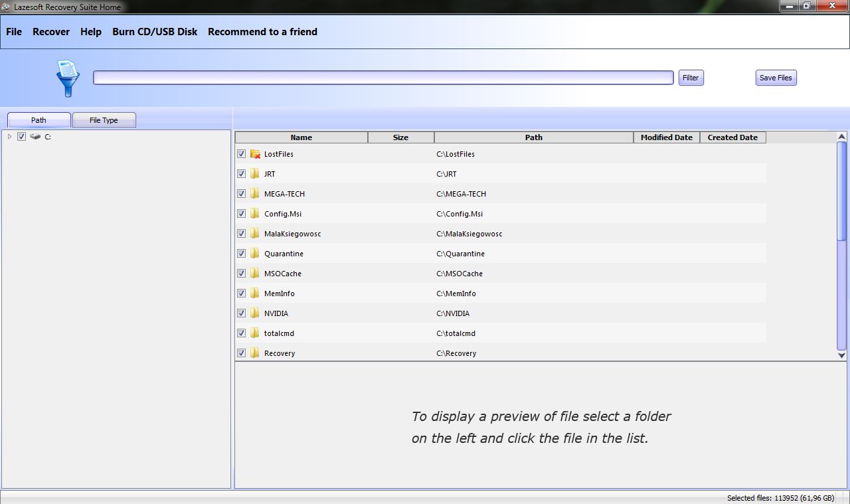Click the C: drive icon in tree

[x=35, y=137]
